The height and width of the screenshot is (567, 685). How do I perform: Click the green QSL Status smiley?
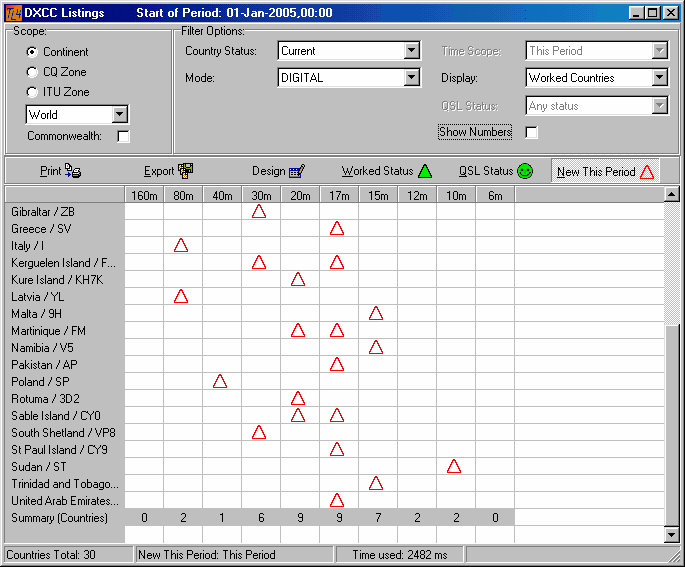pos(525,171)
